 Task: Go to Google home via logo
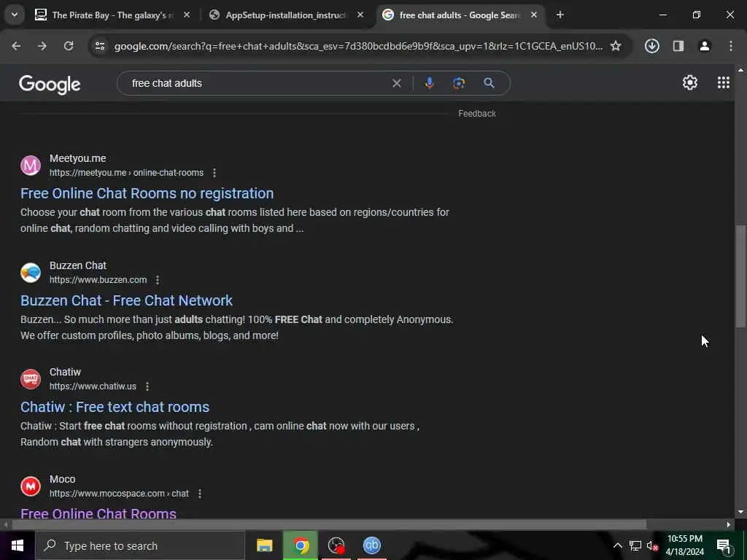50,85
